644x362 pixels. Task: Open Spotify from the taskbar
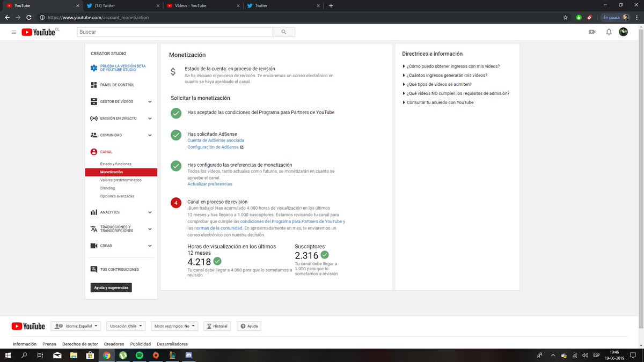click(x=139, y=355)
